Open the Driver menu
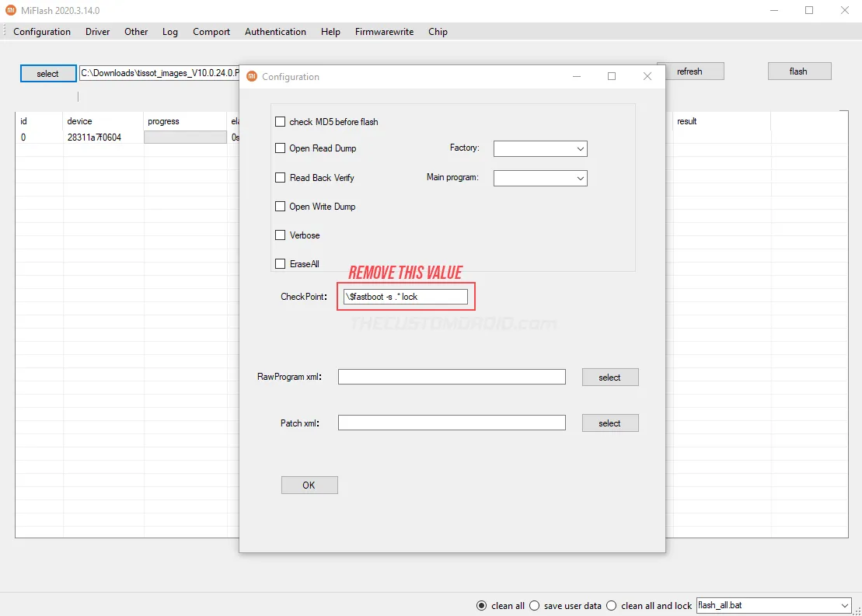The height and width of the screenshot is (616, 862). tap(97, 32)
